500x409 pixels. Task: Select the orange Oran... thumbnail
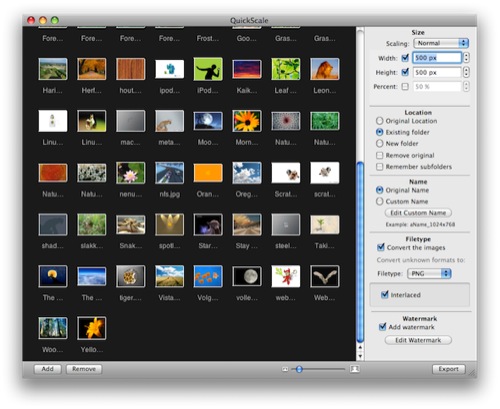[x=208, y=173]
